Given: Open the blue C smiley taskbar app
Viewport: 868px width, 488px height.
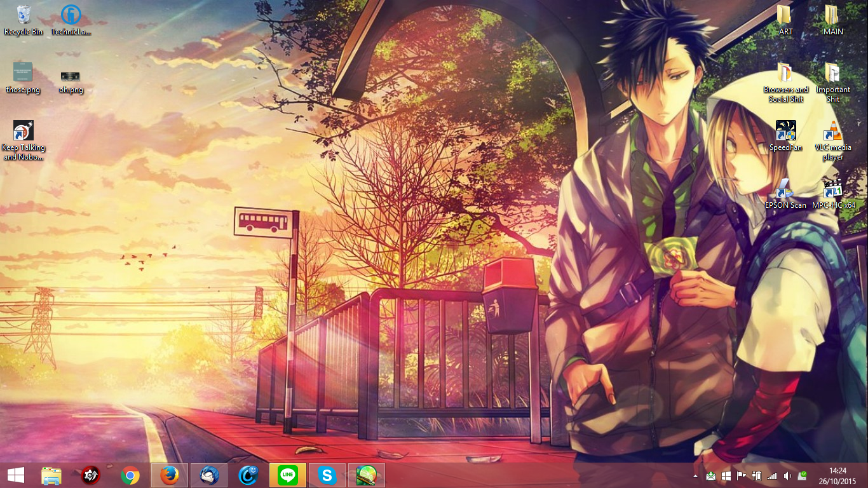Looking at the screenshot, I should coord(248,475).
